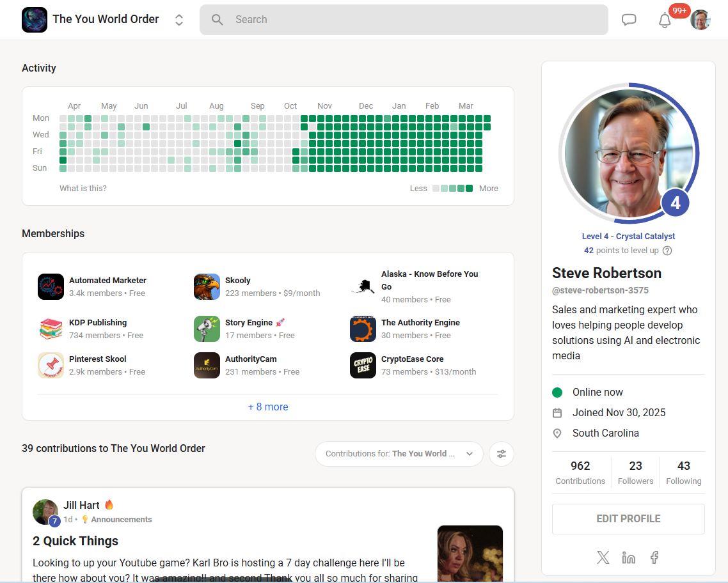Viewport: 728px width, 583px height.
Task: Open the LinkedIn profile icon
Action: coord(628,557)
